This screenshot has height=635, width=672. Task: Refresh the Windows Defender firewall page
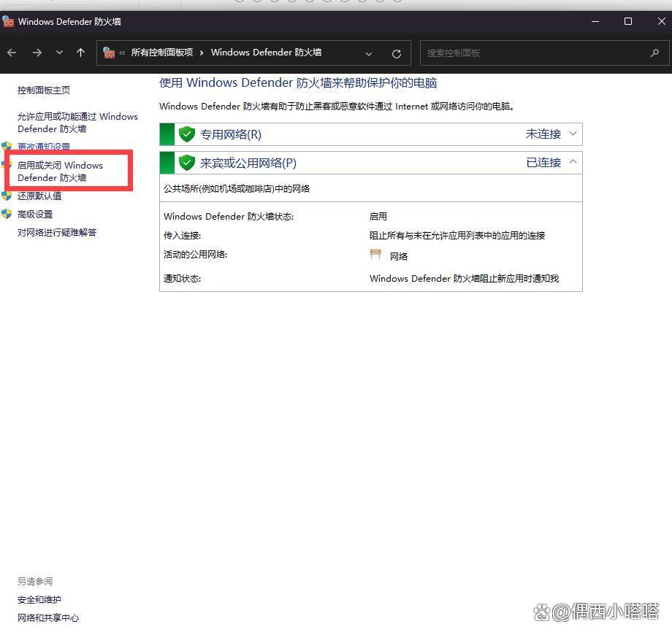[397, 53]
